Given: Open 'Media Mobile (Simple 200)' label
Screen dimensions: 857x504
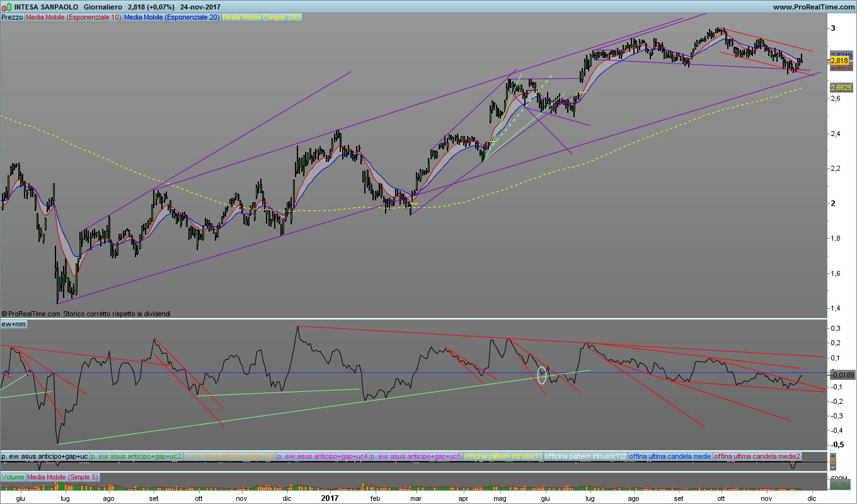Looking at the screenshot, I should point(262,18).
